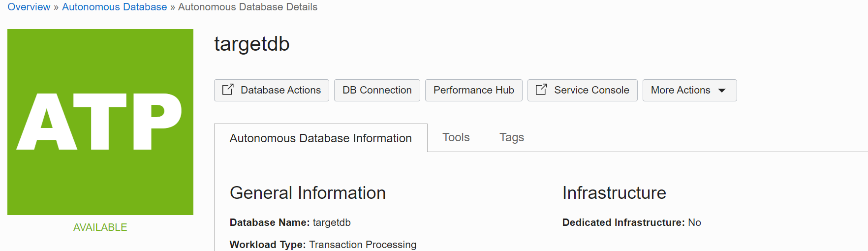
Task: Click the external-link icon on Service Console
Action: tap(541, 90)
